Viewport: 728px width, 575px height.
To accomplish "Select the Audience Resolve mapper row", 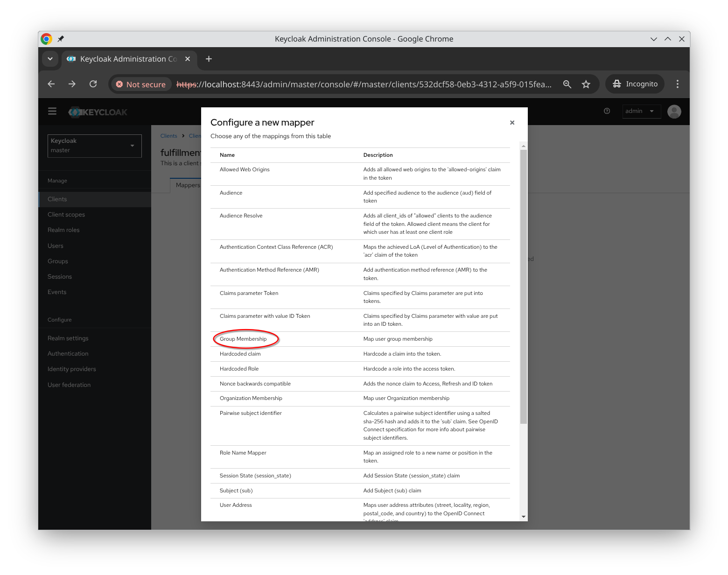I will [241, 216].
